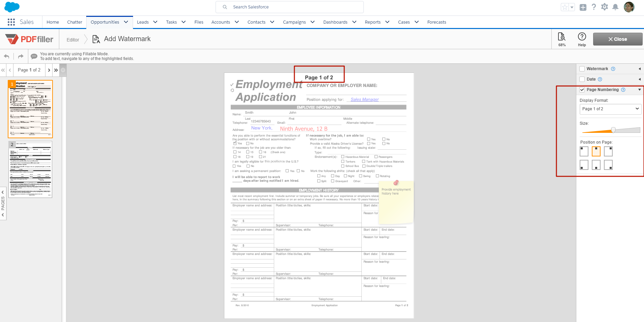The image size is (644, 322).
Task: Uncheck the Page Numbering checkbox
Action: (582, 90)
